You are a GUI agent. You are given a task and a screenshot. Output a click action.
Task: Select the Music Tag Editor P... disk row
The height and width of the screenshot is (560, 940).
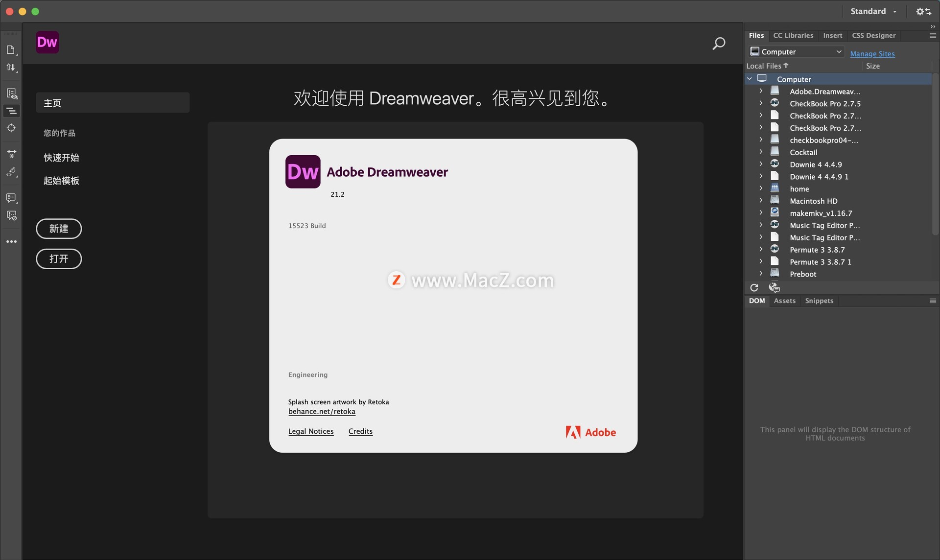point(838,225)
